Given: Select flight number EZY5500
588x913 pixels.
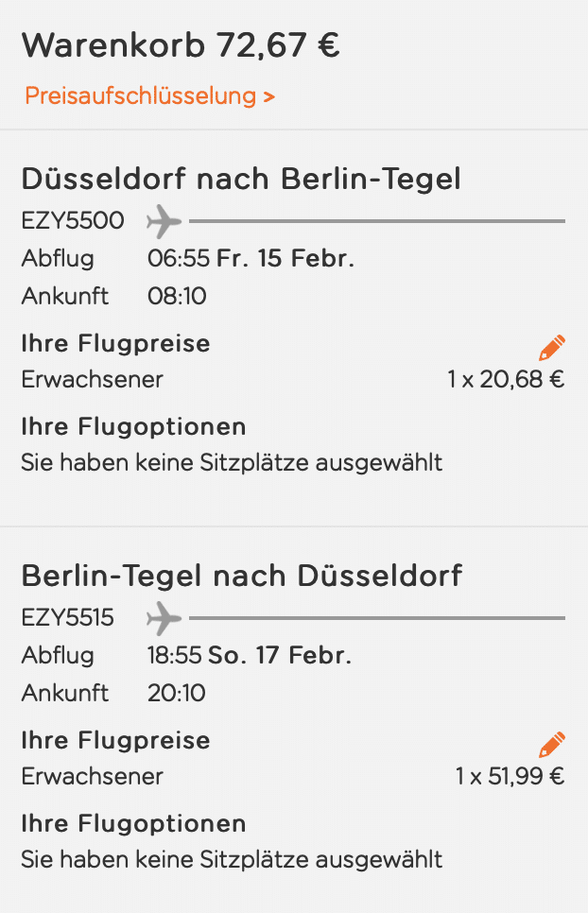Looking at the screenshot, I should [x=73, y=221].
